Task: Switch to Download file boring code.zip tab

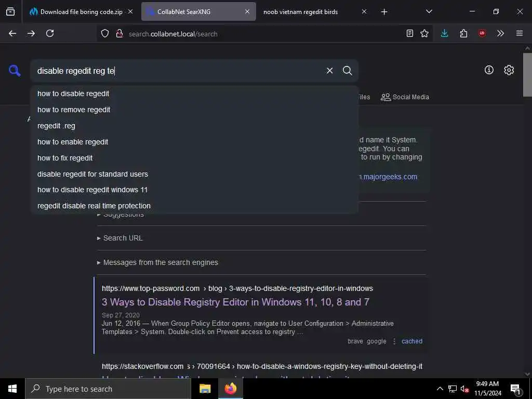Action: [81, 12]
